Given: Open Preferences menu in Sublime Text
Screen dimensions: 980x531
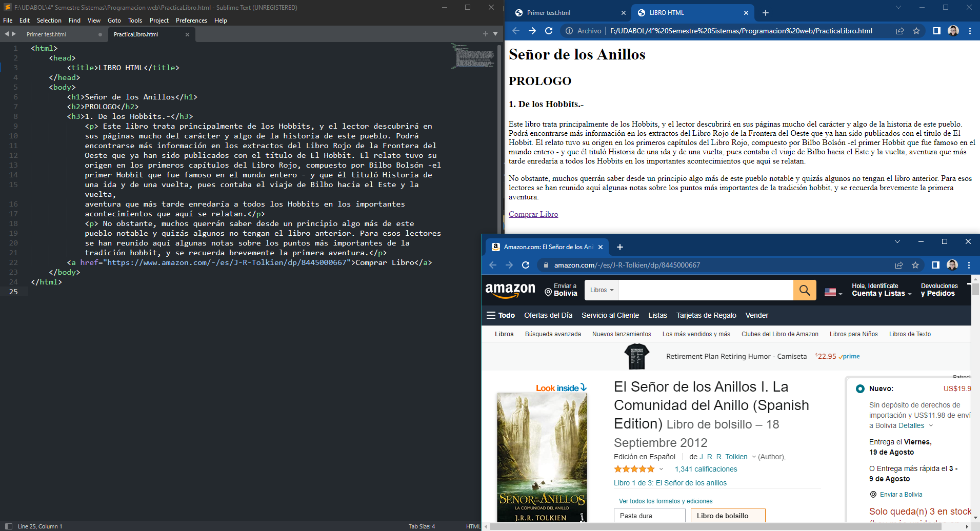Looking at the screenshot, I should [x=191, y=21].
